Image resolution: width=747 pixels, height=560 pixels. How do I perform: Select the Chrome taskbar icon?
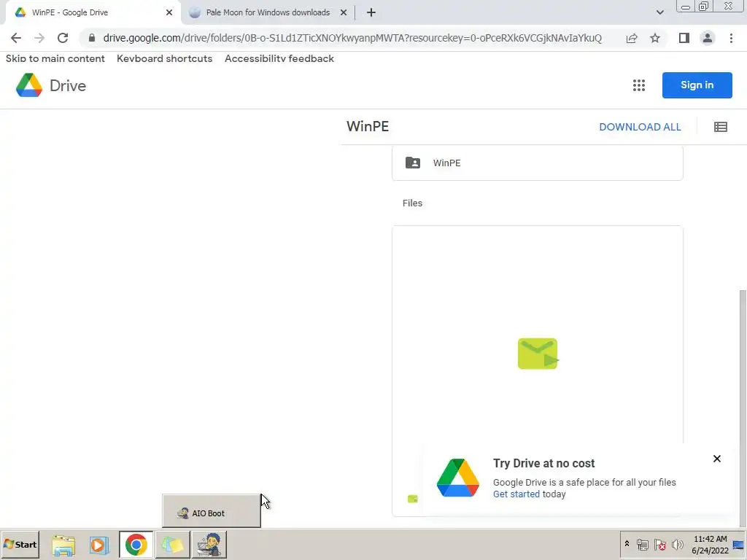point(136,545)
